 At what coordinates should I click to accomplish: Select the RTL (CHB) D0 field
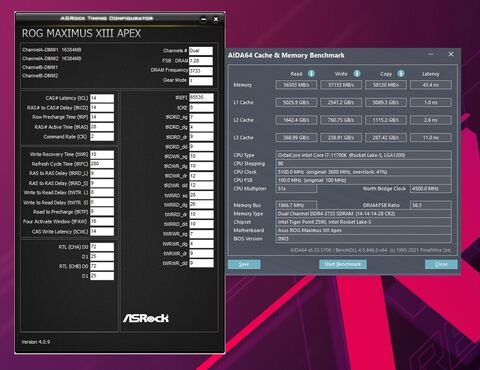tap(102, 266)
